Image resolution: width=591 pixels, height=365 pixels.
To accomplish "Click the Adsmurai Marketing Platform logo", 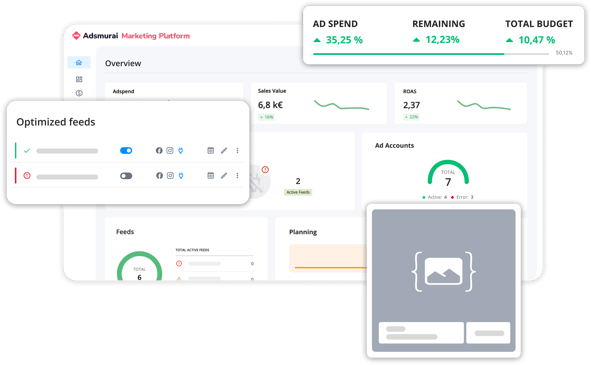I will (x=131, y=36).
